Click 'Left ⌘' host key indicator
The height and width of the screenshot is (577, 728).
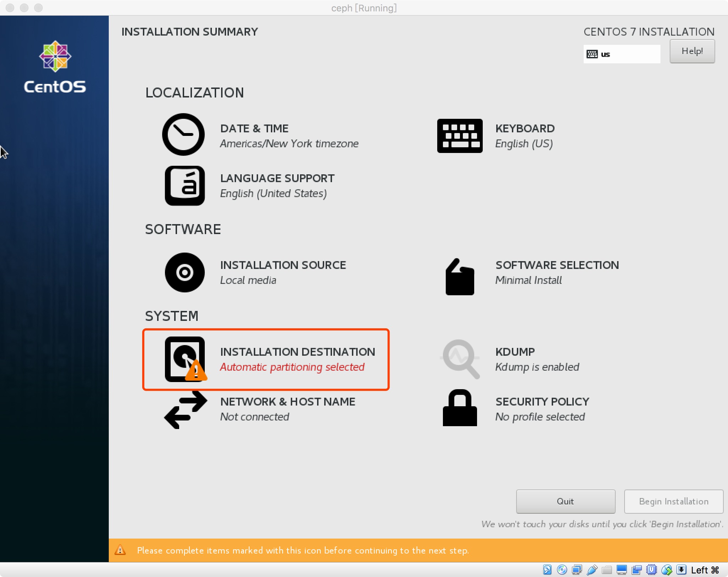(x=705, y=570)
